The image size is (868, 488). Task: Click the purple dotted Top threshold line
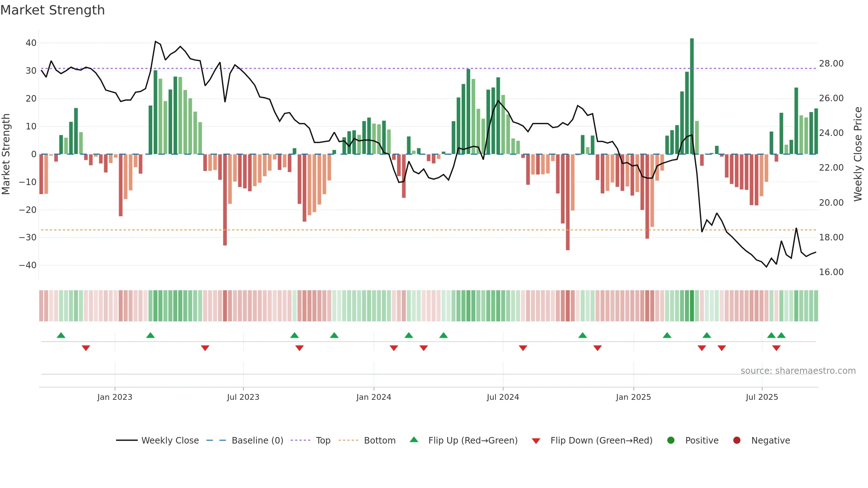[x=429, y=68]
